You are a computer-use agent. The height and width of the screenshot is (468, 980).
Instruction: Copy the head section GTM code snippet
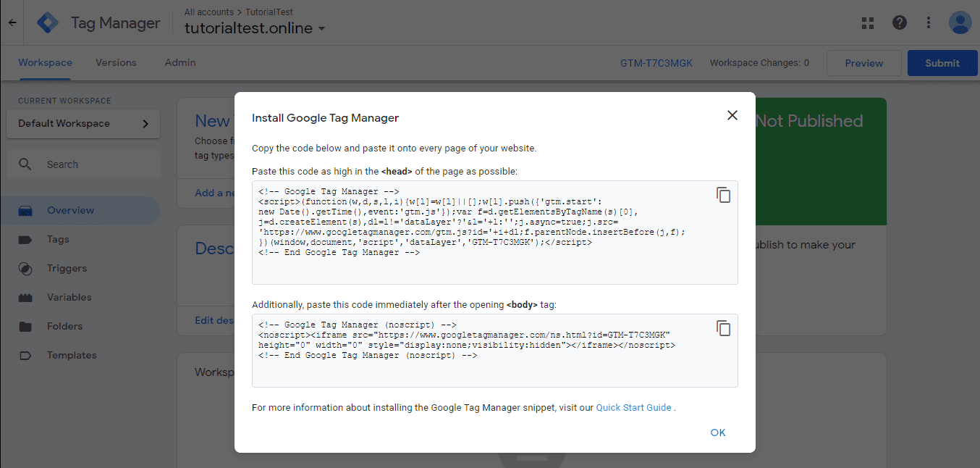click(x=723, y=194)
